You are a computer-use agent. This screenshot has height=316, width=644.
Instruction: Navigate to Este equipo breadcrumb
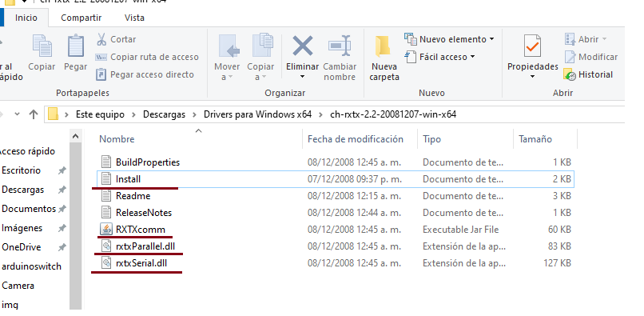100,114
